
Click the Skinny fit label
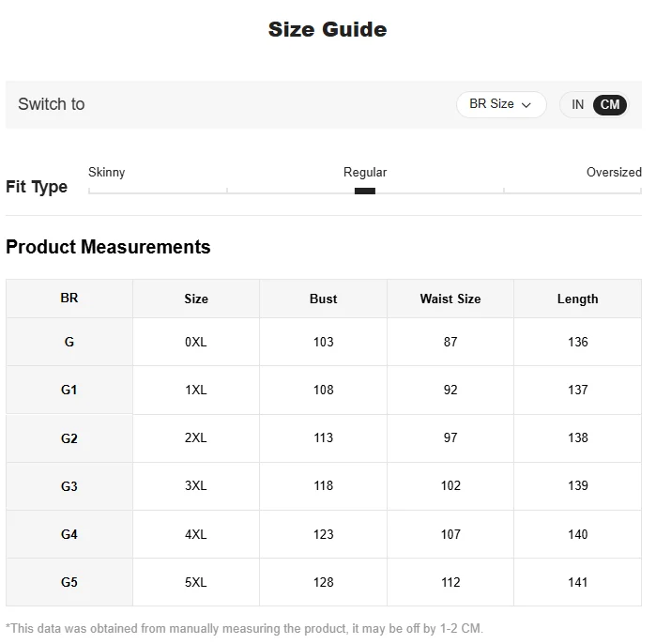[106, 172]
